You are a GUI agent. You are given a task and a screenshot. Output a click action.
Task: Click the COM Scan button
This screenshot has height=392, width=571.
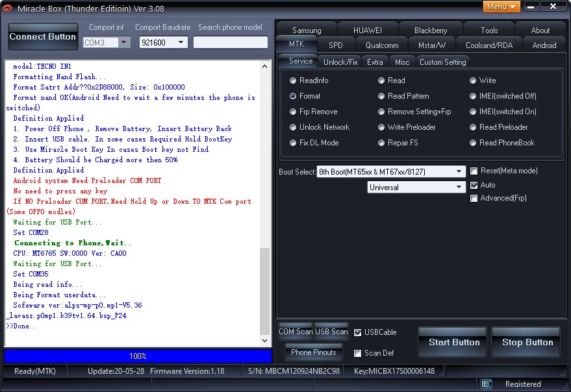click(x=296, y=332)
